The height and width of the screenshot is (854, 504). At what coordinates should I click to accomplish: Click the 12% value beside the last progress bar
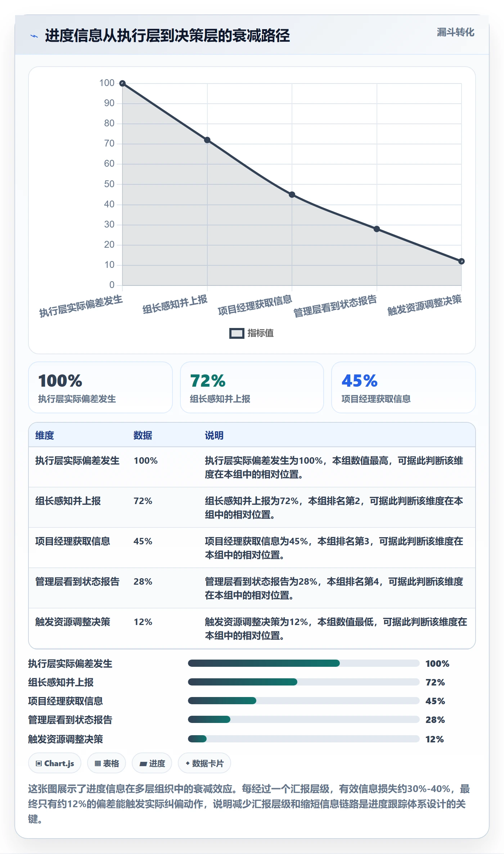coord(435,739)
